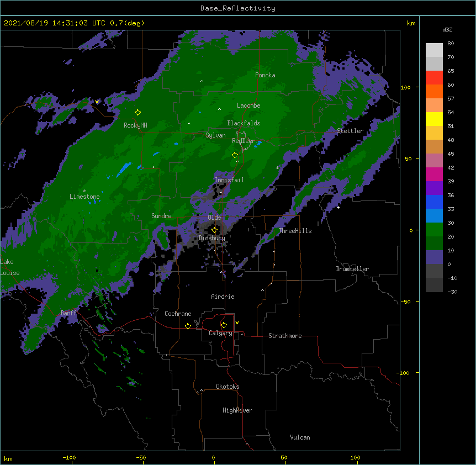Click the -100 tick on the bottom axis
The image size is (476, 465).
(x=69, y=457)
